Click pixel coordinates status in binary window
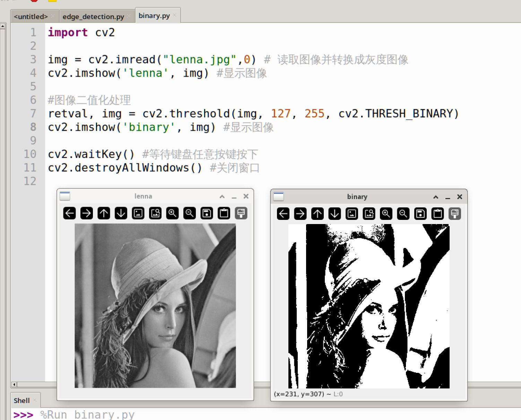The height and width of the screenshot is (420, 521). [x=308, y=394]
